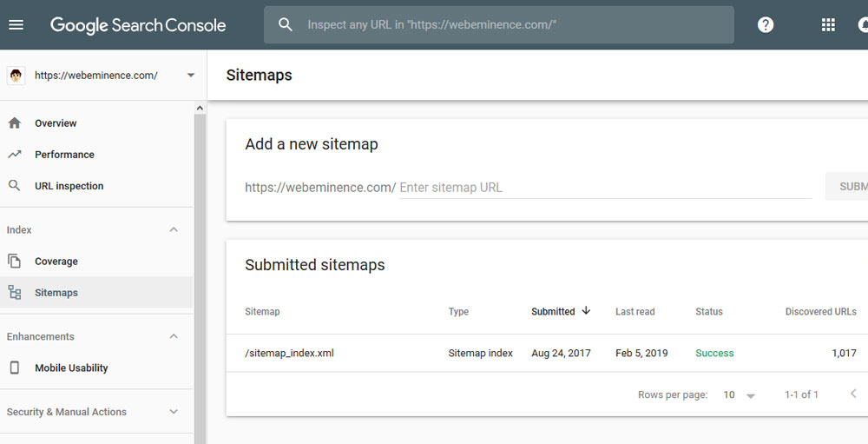Sort by the Type column header
Screen dimensions: 868x444
(458, 312)
